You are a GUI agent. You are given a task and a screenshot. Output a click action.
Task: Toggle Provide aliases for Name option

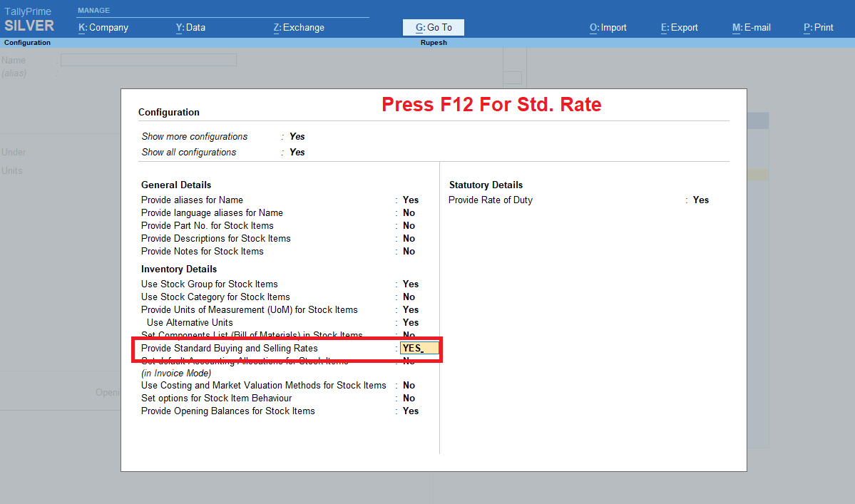(x=410, y=200)
